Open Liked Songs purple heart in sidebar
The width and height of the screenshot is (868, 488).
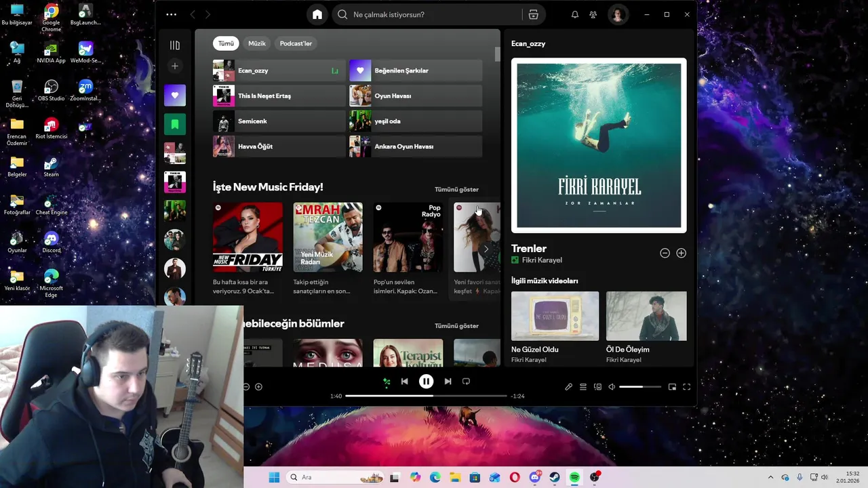pos(175,96)
